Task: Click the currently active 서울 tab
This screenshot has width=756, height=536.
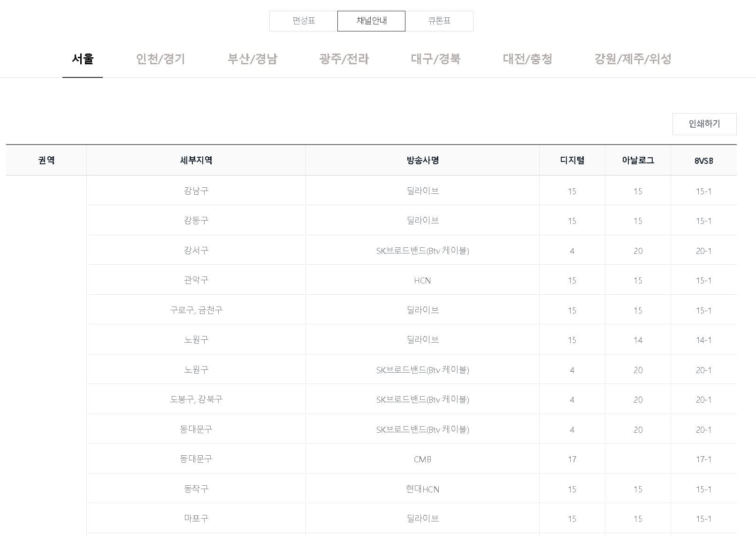Action: (x=83, y=59)
